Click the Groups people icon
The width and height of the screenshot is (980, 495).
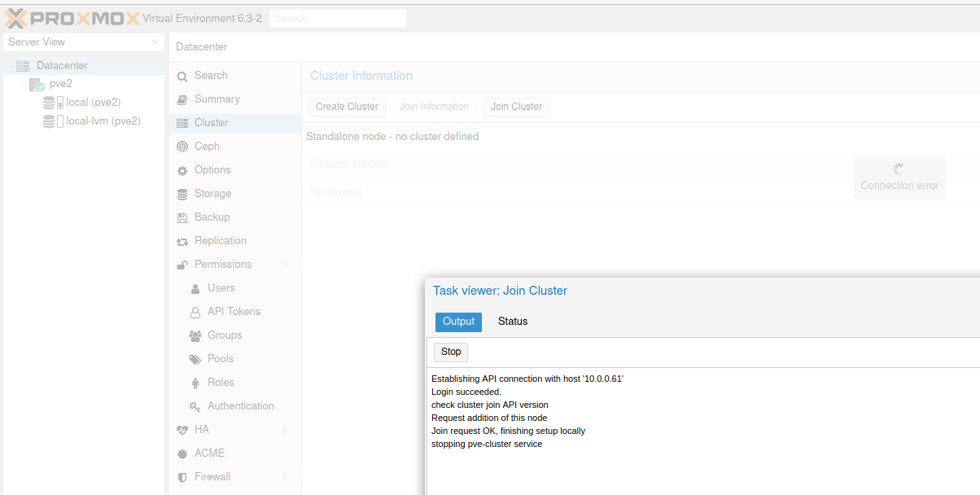pos(195,335)
